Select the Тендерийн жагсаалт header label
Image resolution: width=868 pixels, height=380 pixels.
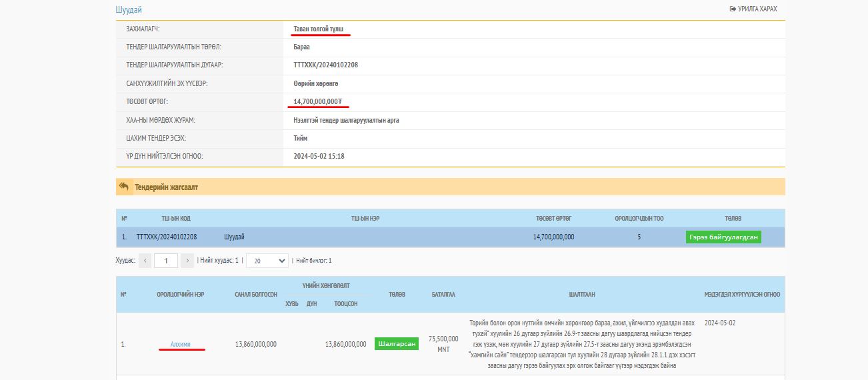(x=166, y=187)
